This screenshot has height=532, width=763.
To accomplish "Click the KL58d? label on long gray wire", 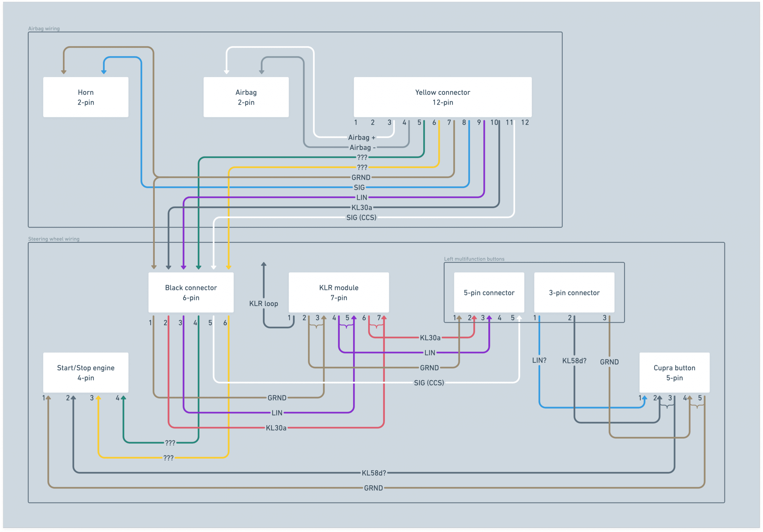I will pos(374,473).
